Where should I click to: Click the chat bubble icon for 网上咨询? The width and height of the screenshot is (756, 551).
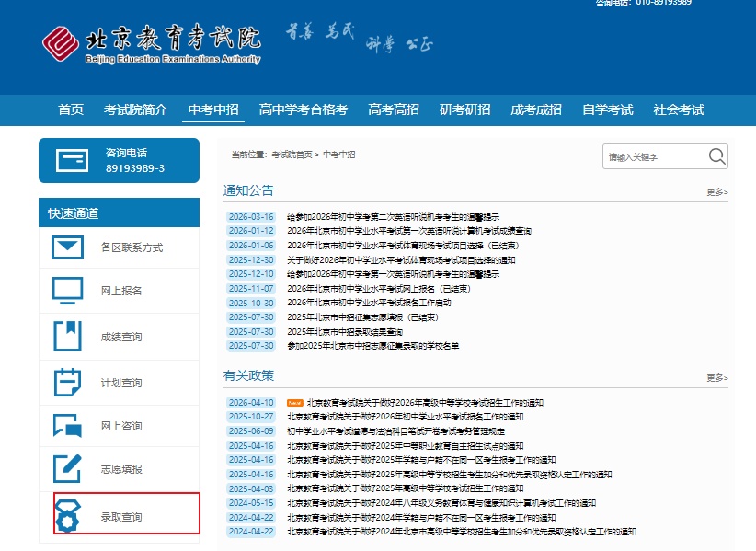click(67, 426)
